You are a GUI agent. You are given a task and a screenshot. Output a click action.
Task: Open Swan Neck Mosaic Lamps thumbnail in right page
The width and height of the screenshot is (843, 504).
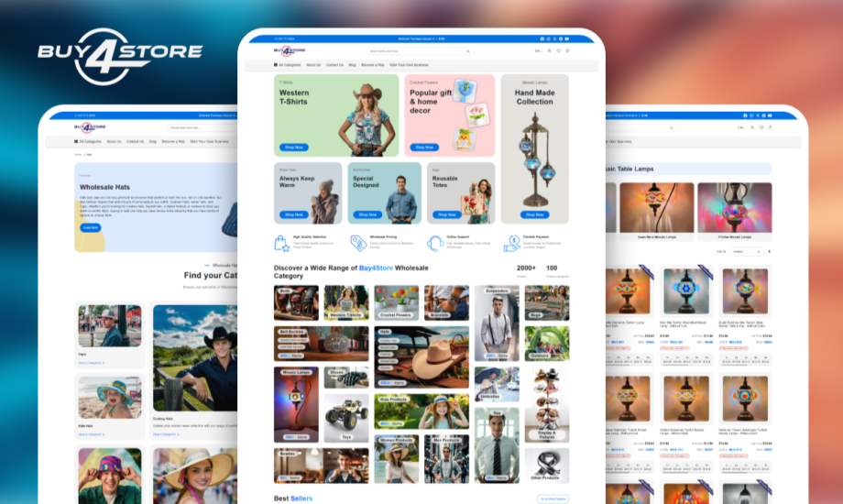coord(656,212)
